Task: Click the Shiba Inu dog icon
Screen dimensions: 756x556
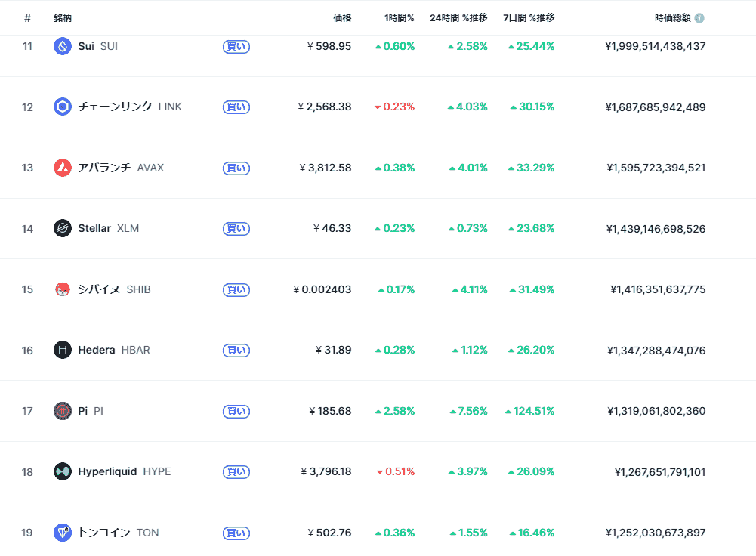Action: 63,289
